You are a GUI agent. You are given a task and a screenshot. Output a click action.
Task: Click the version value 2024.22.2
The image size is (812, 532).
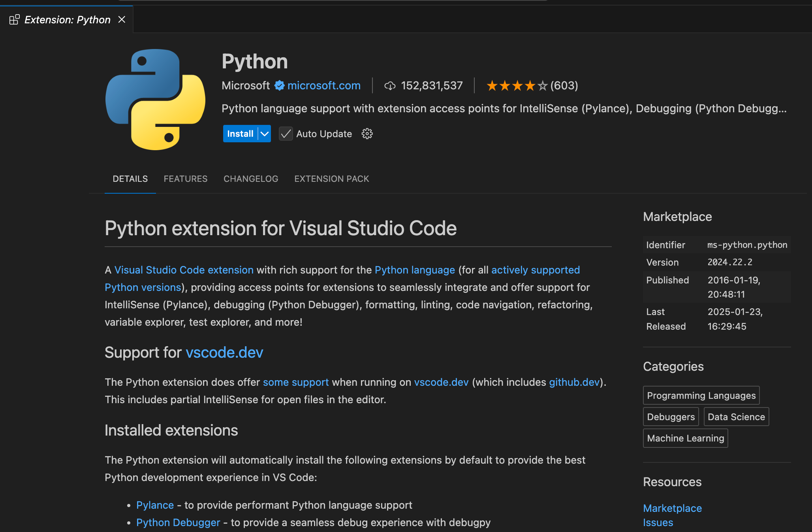pyautogui.click(x=730, y=262)
